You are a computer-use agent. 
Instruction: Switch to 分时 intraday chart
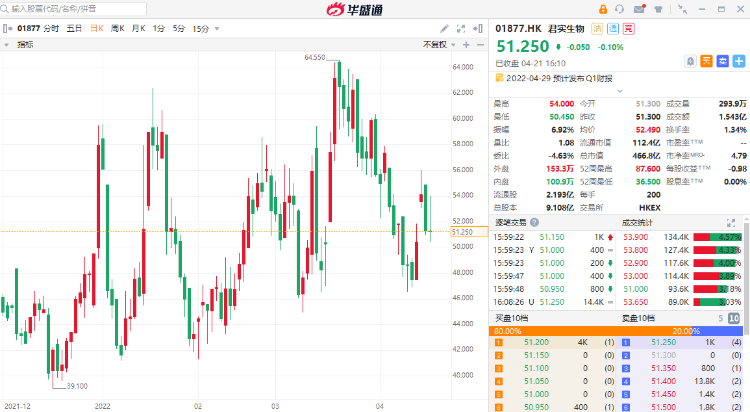(x=51, y=29)
